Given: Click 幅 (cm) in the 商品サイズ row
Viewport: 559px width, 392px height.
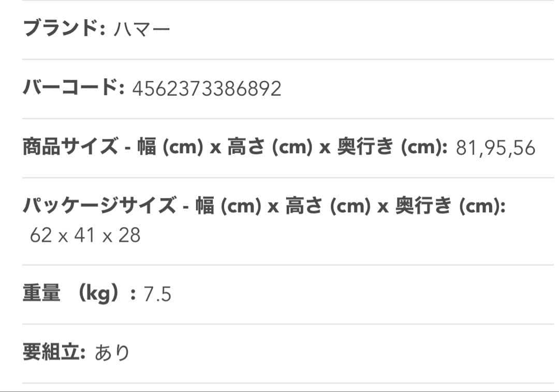Looking at the screenshot, I should tap(169, 148).
